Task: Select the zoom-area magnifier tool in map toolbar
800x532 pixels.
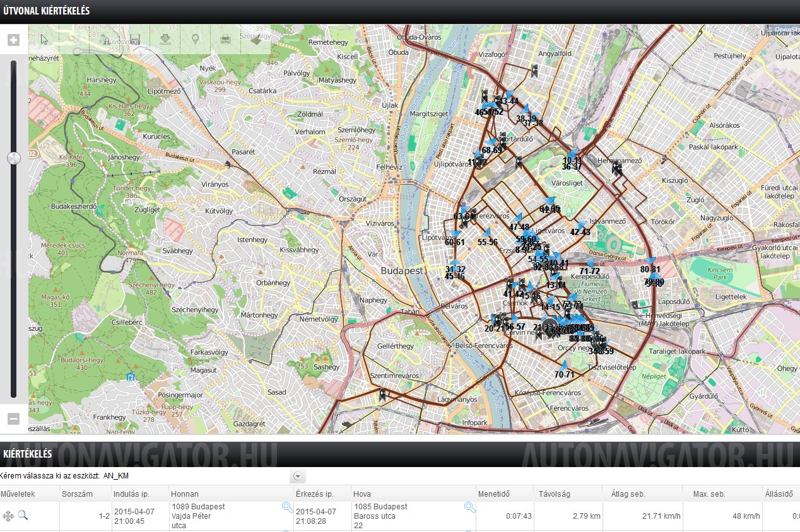Action: (x=74, y=39)
